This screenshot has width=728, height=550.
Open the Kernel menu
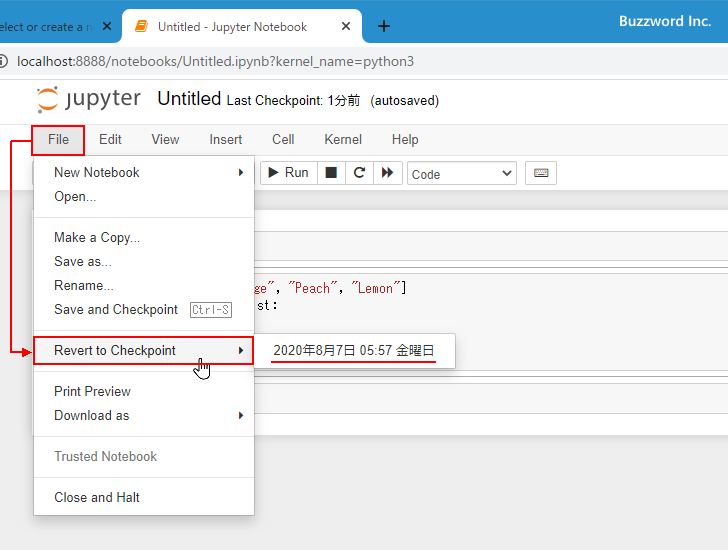tap(343, 140)
